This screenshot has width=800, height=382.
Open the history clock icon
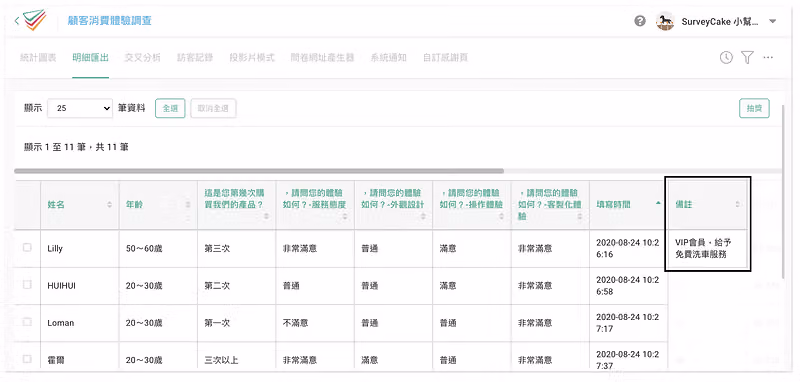point(726,58)
